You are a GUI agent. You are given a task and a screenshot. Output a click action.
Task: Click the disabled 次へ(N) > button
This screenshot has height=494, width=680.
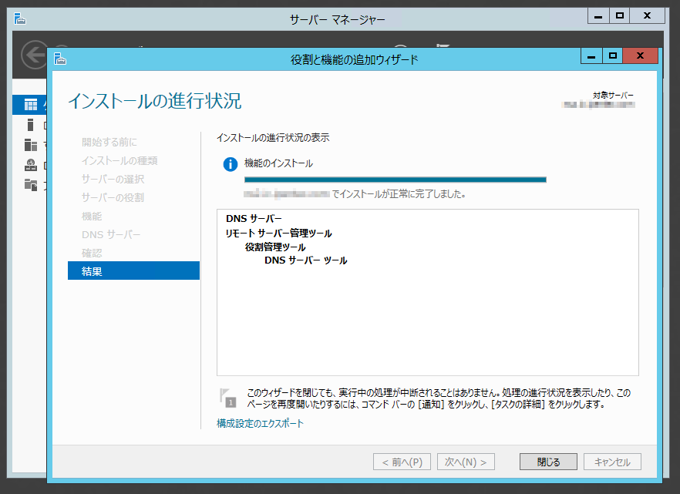466,462
